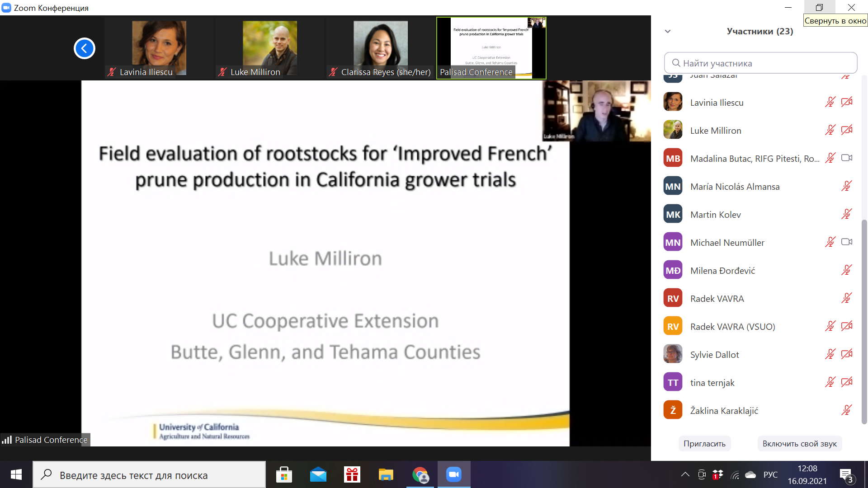Click the Свернуть в окно restore button

(x=819, y=7)
